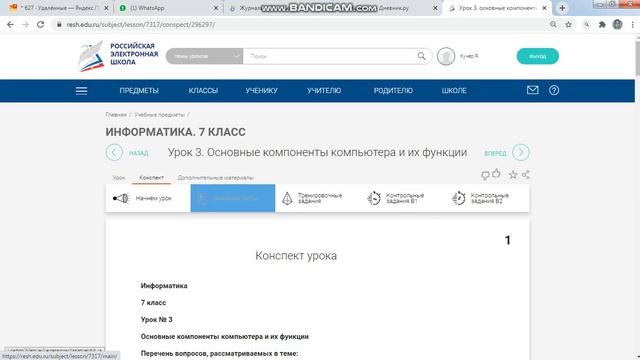Open Российская электронная школа logo home
Screen dimensions: 640x360
[x=118, y=56]
